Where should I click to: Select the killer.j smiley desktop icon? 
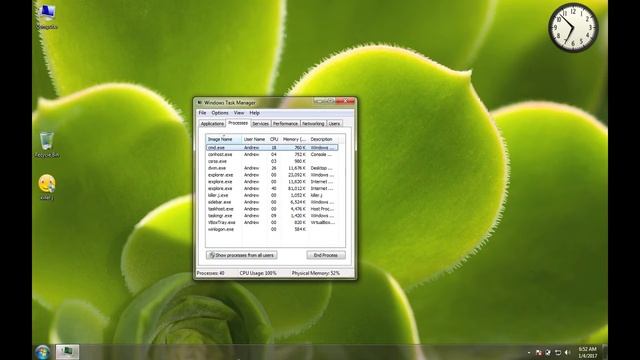(47, 187)
